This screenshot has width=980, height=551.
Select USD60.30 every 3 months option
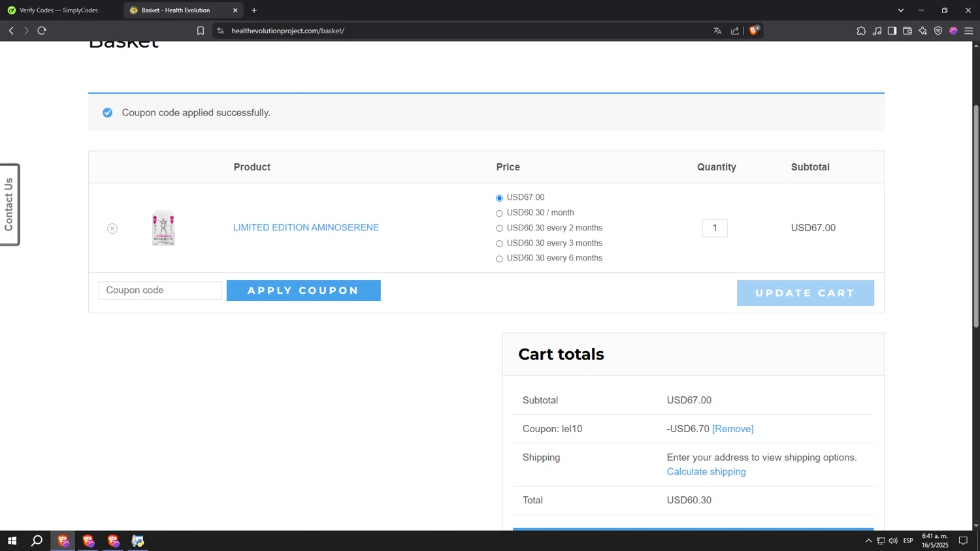(499, 244)
